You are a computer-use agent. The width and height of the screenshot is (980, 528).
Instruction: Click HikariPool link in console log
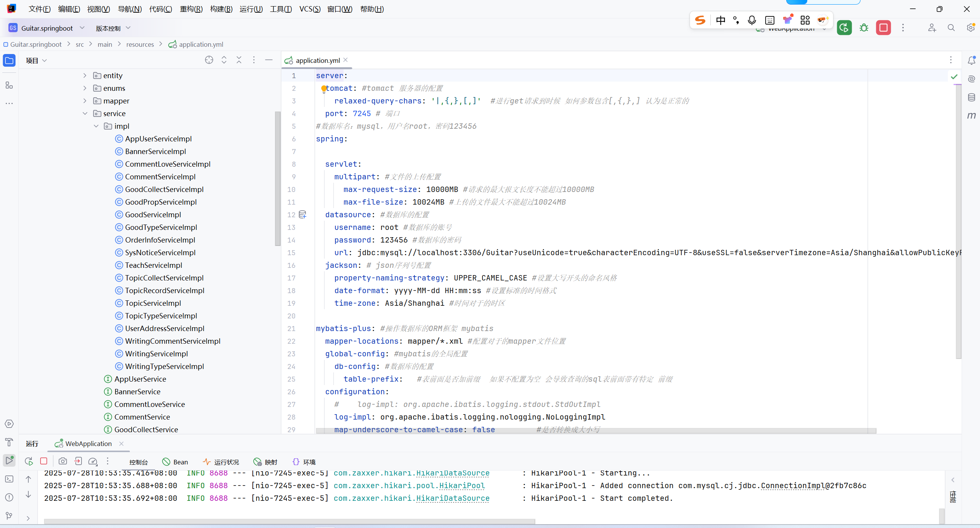pos(462,485)
